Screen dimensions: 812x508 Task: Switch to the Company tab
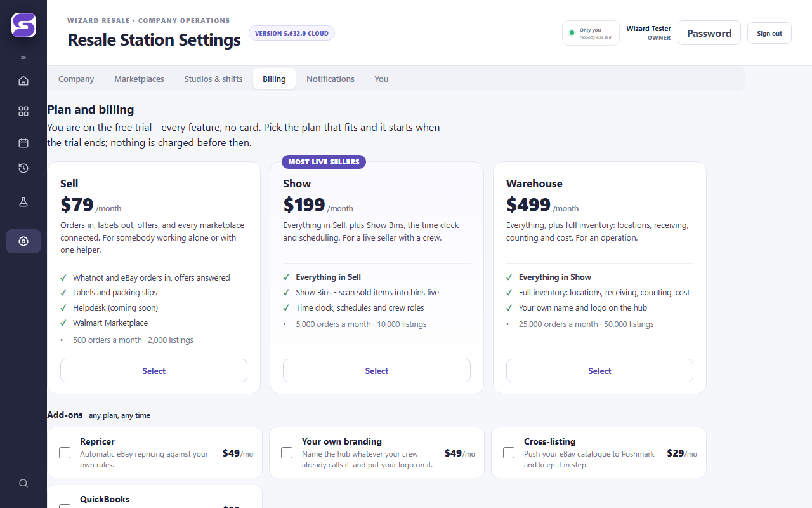tap(76, 79)
